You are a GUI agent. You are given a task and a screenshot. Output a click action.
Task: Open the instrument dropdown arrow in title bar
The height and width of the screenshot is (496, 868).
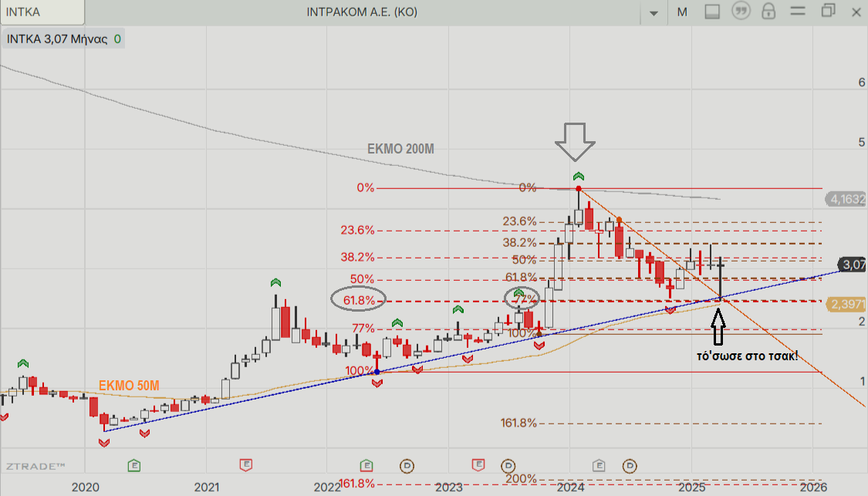coord(654,13)
